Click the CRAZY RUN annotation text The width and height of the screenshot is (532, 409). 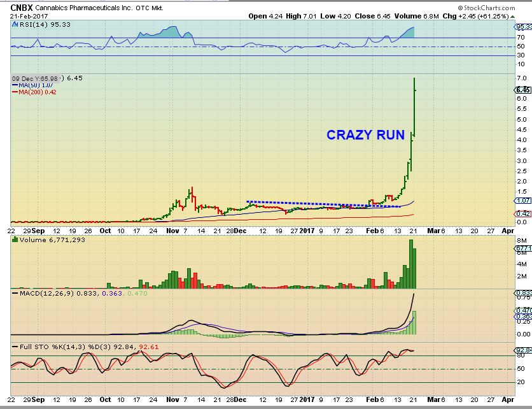pos(365,135)
